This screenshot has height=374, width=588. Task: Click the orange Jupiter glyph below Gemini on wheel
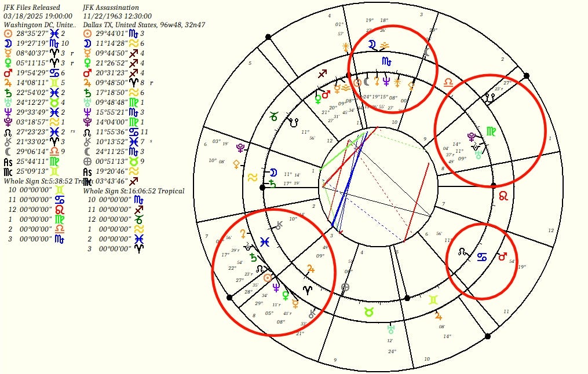(439, 316)
